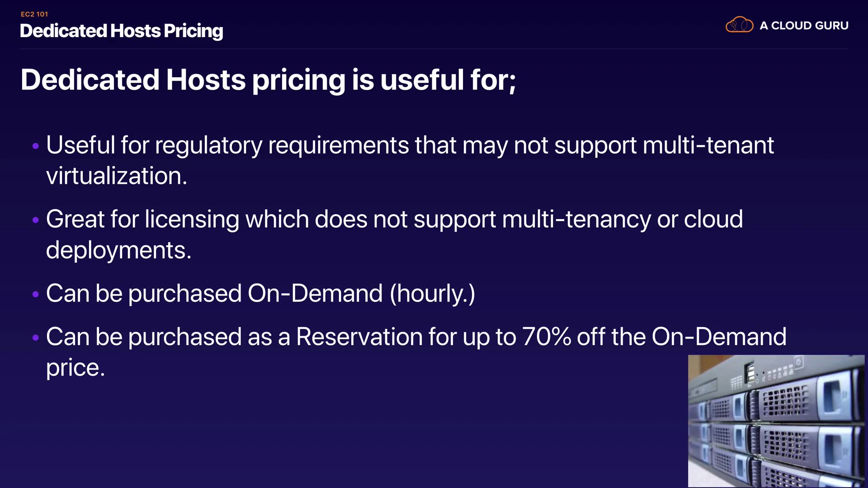
Task: Click the A Cloud Guru cloud logo icon
Action: click(739, 25)
